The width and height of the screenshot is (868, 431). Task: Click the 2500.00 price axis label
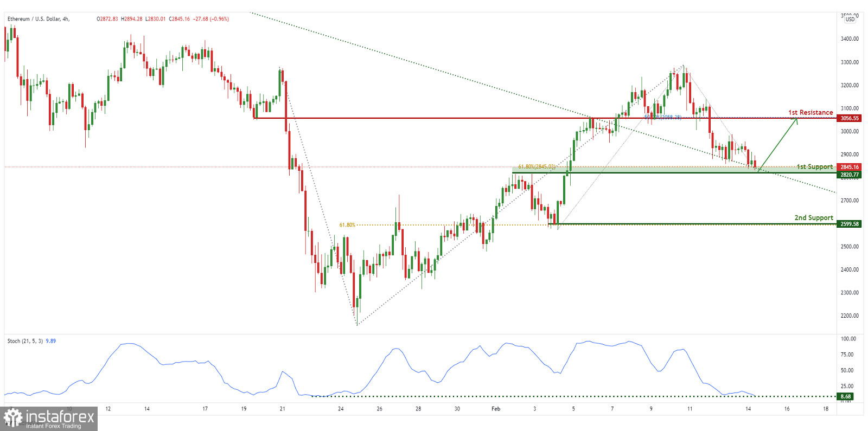coord(850,247)
